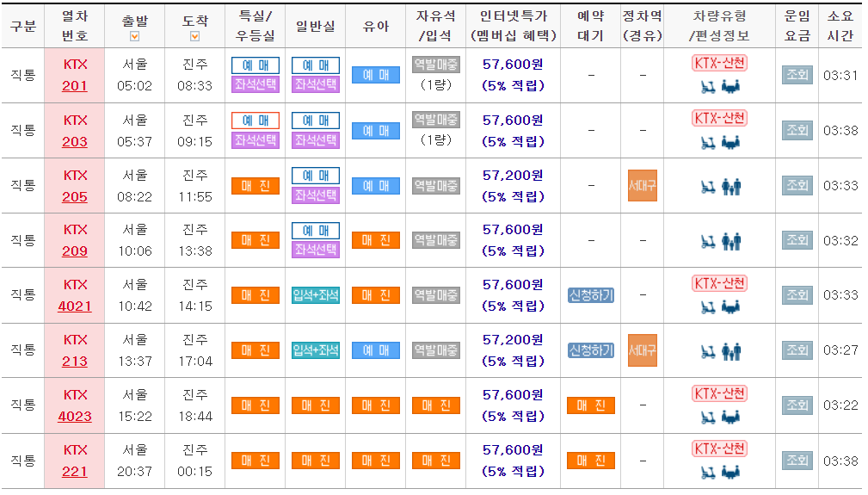Check fare 조회 for KTX 209
The image size is (868, 495).
pos(797,239)
